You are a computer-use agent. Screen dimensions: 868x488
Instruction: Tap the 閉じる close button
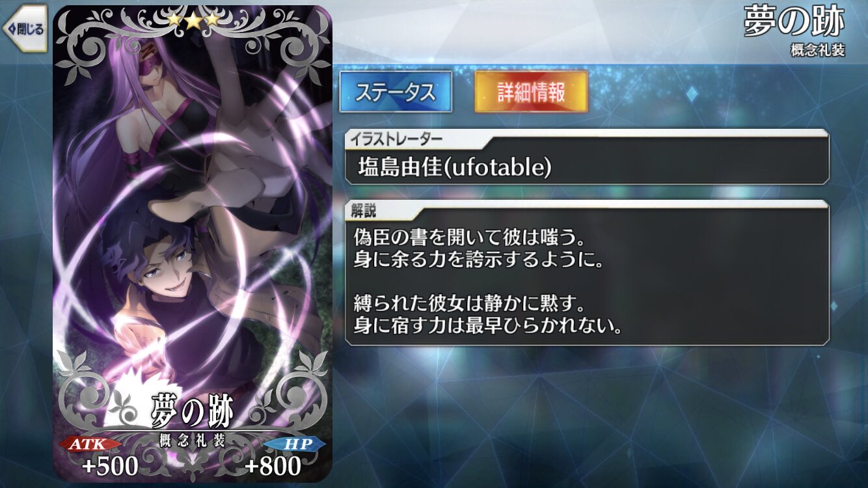(25, 29)
